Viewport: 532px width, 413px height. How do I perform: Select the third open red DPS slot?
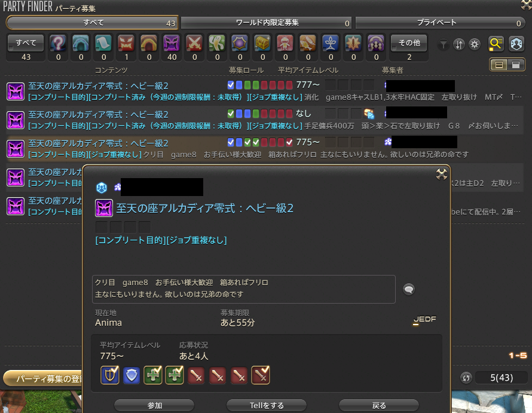[239, 375]
